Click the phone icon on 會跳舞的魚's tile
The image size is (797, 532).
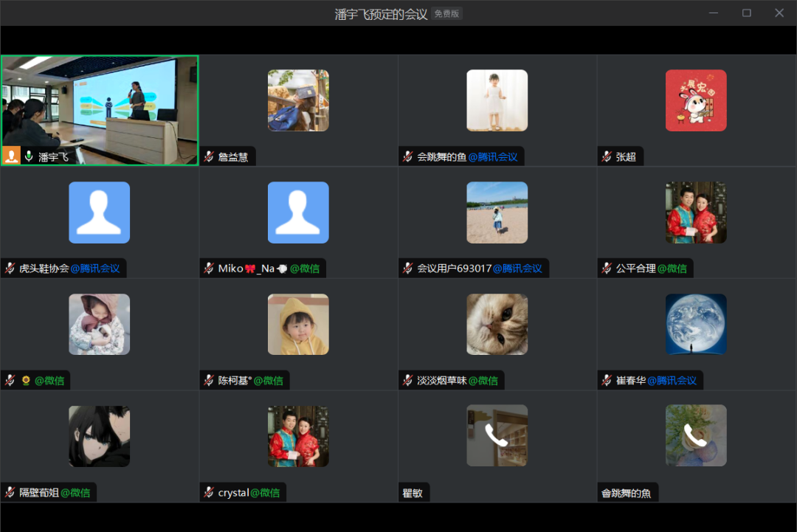click(695, 435)
